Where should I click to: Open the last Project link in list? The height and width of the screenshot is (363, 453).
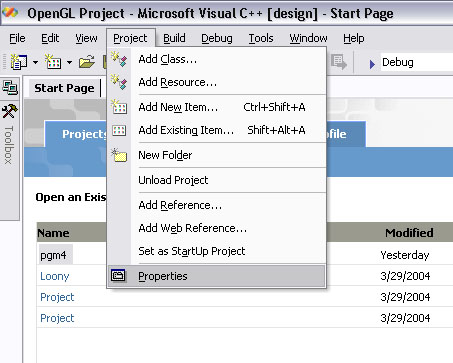pyautogui.click(x=57, y=318)
